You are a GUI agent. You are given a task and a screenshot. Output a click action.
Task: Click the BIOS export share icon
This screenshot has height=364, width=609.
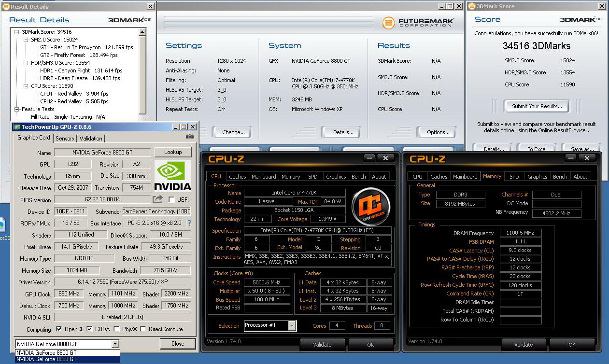point(157,199)
